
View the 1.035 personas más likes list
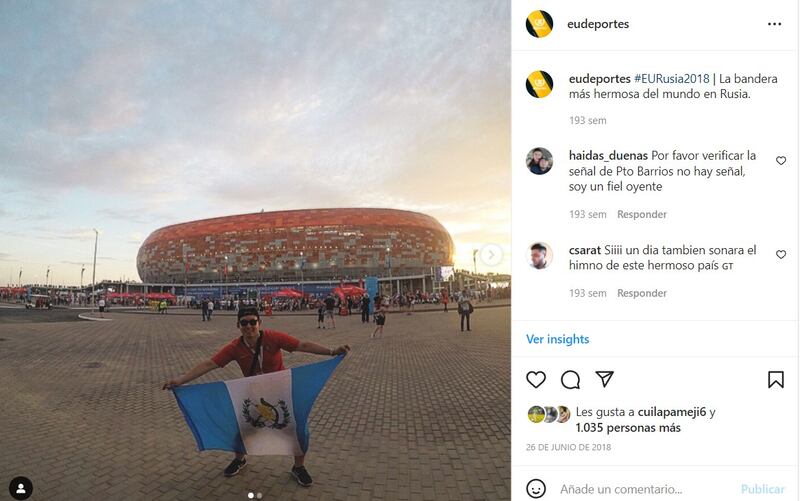click(x=628, y=428)
